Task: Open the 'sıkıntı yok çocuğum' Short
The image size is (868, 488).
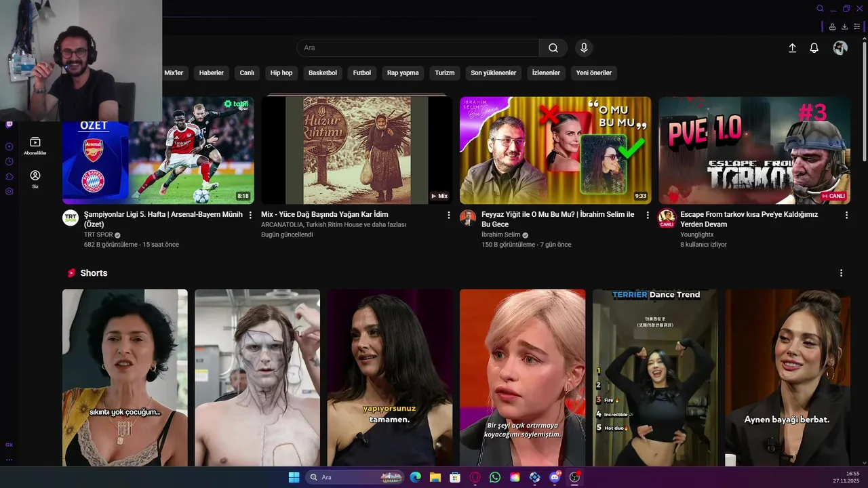Action: (125, 378)
